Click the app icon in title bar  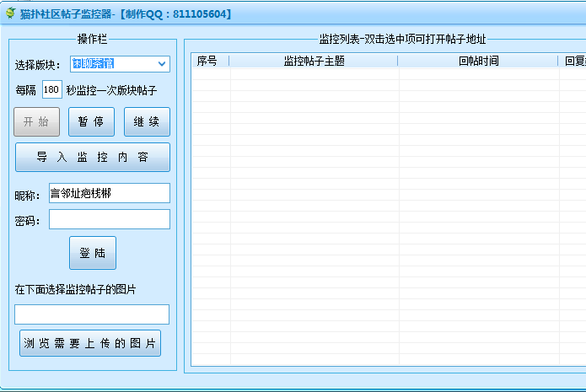pos(10,13)
